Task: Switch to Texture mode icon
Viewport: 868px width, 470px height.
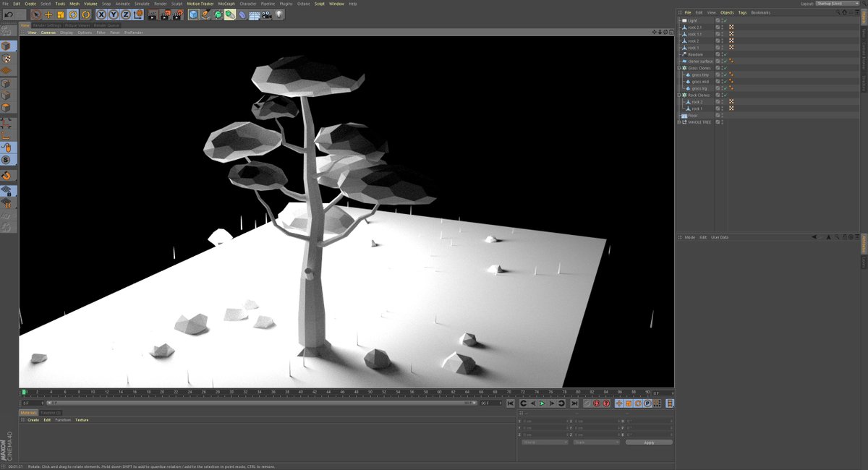Action: 7,57
